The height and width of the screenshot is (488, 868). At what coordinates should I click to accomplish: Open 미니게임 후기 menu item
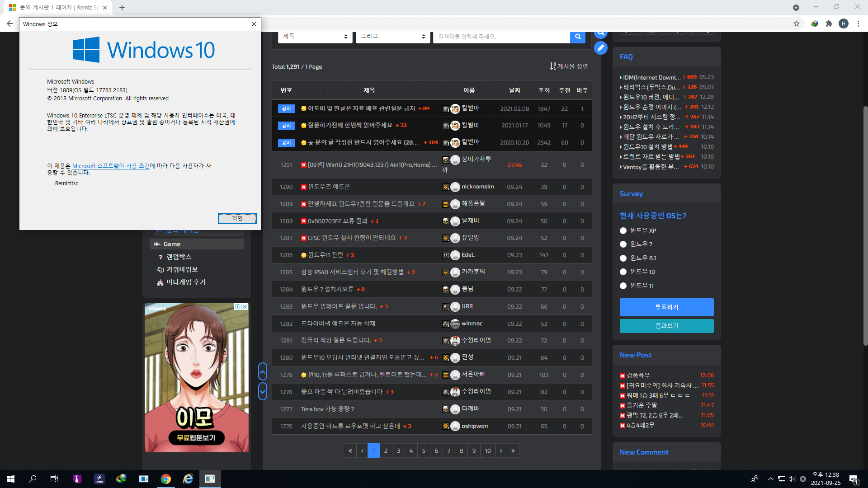185,282
